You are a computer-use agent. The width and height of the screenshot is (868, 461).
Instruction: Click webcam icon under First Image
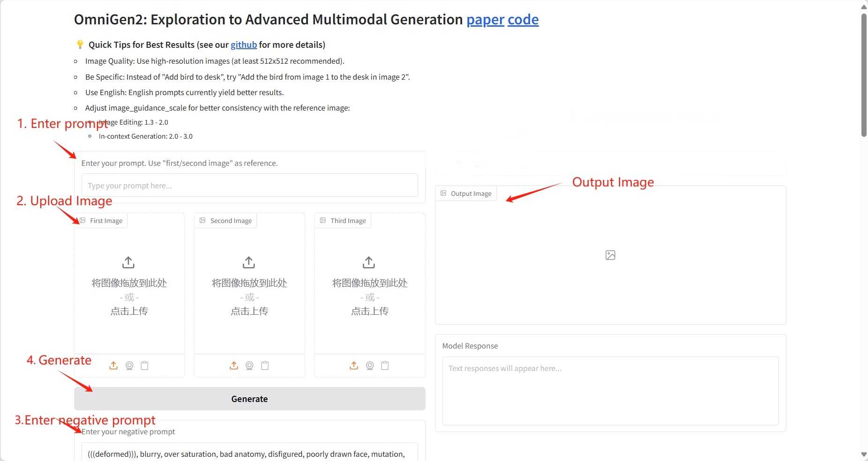pos(129,365)
